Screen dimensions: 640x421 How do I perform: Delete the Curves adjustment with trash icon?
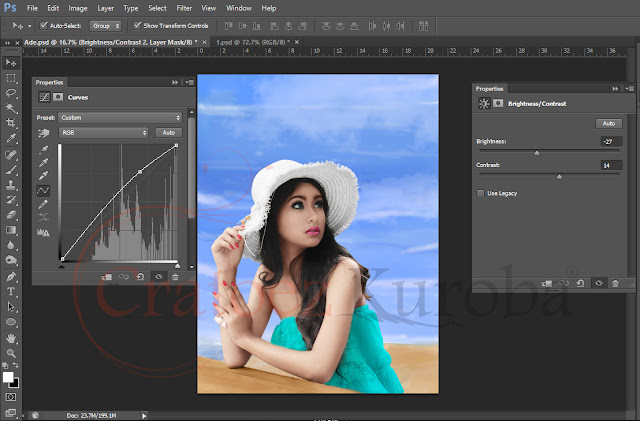coord(176,276)
